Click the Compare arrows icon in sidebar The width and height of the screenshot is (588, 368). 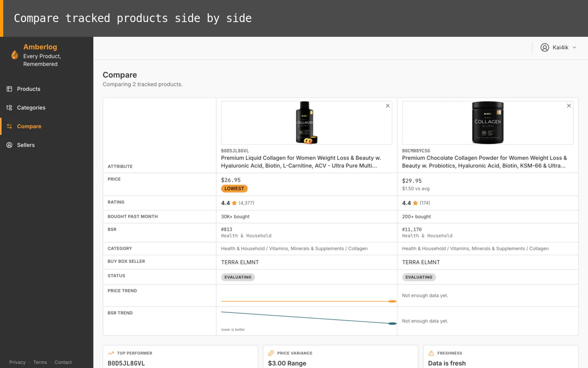(x=9, y=126)
